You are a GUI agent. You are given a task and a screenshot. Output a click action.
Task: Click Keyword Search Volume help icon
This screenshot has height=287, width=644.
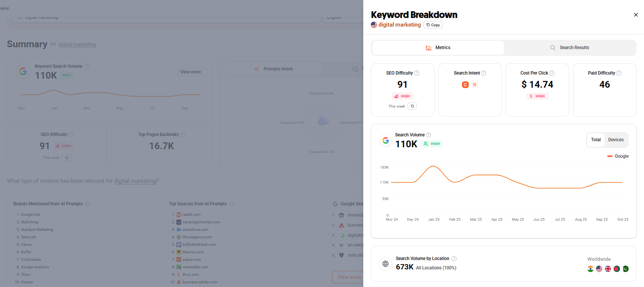[x=87, y=66]
